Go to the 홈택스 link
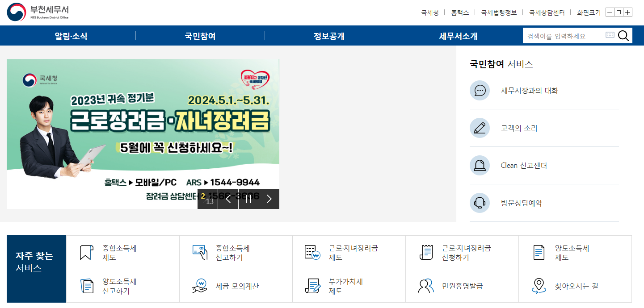644x308 pixels. point(460,12)
